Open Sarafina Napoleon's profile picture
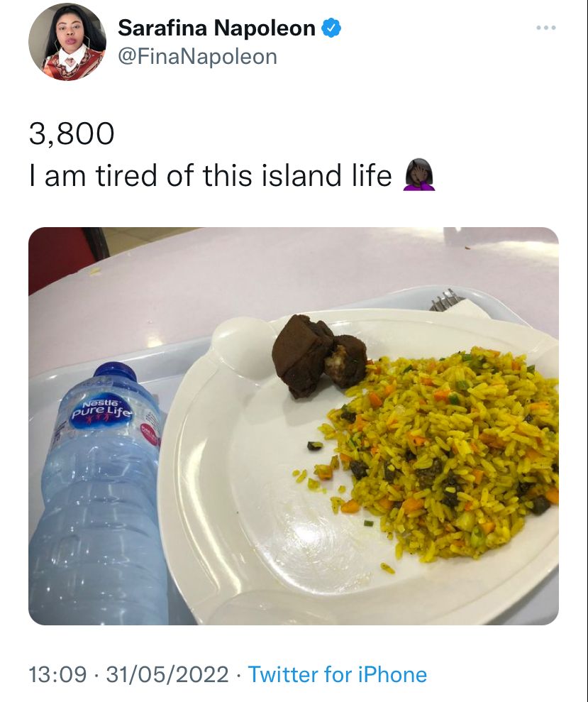Viewport: 588px width, 702px height. [x=67, y=42]
